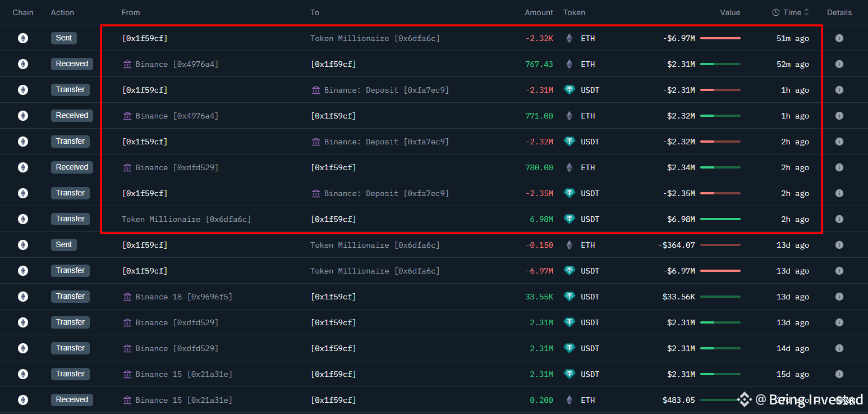Click Ethereum chain icon in 767.43 ETH row
The width and height of the screenshot is (868, 414).
22,64
